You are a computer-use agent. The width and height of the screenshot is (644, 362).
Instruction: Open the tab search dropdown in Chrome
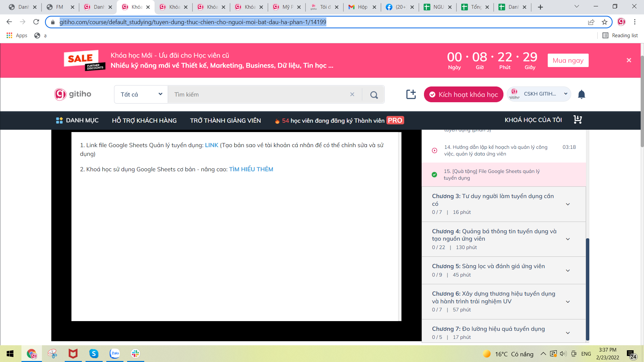pos(577,6)
